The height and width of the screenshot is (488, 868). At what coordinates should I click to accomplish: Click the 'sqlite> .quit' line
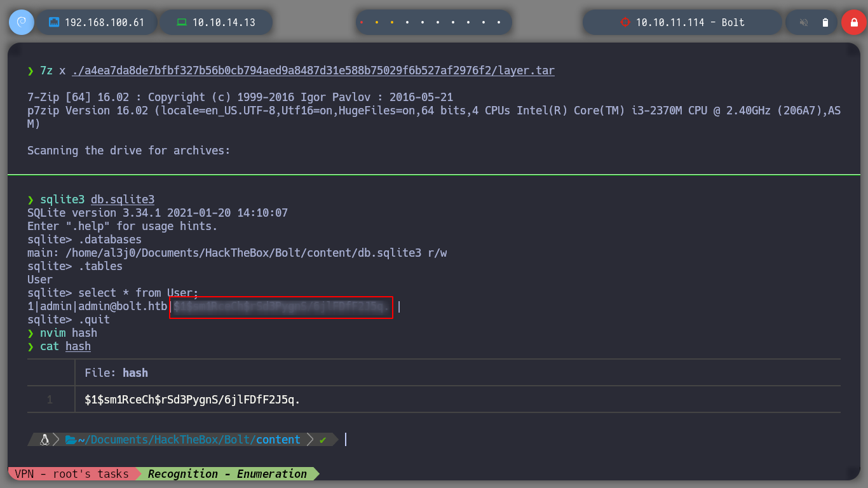click(69, 320)
